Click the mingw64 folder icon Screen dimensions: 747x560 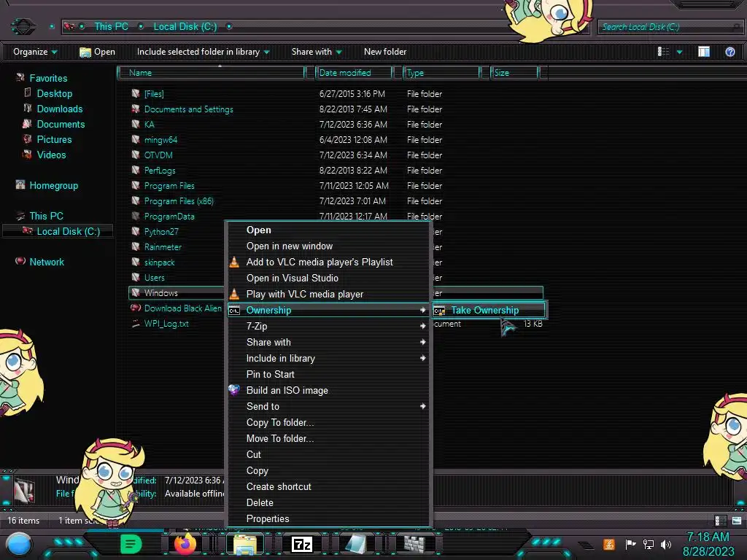click(x=136, y=139)
